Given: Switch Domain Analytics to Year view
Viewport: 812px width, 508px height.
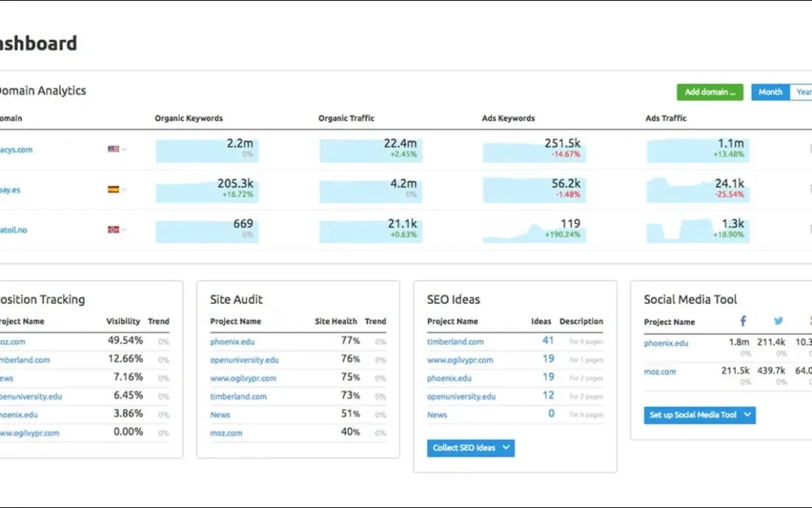Looking at the screenshot, I should click(801, 93).
